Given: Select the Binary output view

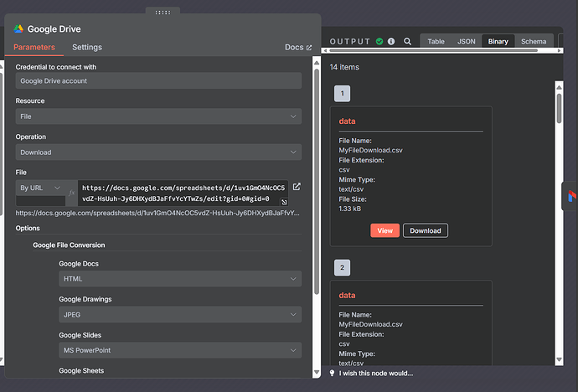Looking at the screenshot, I should [x=498, y=41].
